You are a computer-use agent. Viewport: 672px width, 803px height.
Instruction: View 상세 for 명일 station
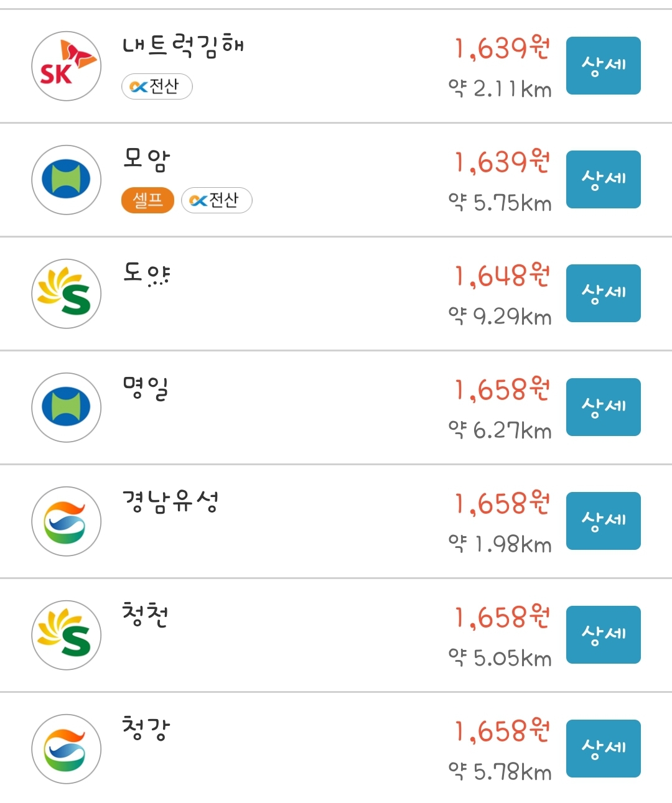[604, 407]
